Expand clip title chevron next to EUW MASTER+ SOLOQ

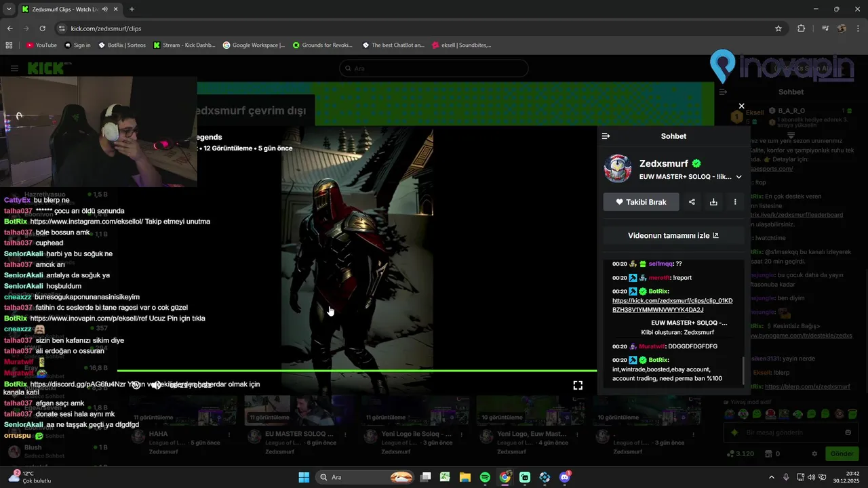[x=738, y=177]
